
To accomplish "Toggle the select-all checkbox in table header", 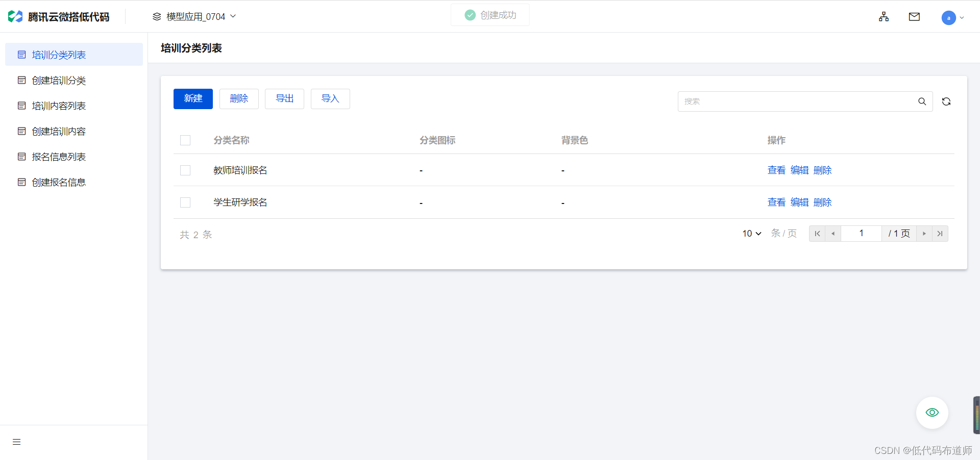I will (185, 140).
